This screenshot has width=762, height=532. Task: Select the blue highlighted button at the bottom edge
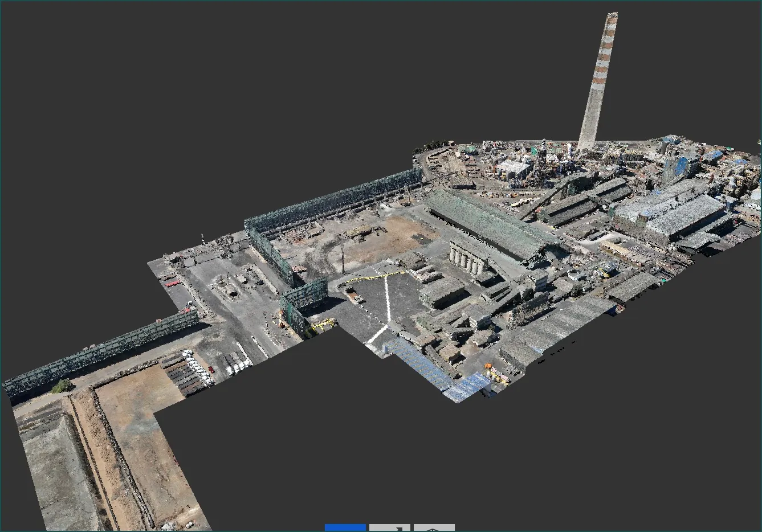[345, 528]
